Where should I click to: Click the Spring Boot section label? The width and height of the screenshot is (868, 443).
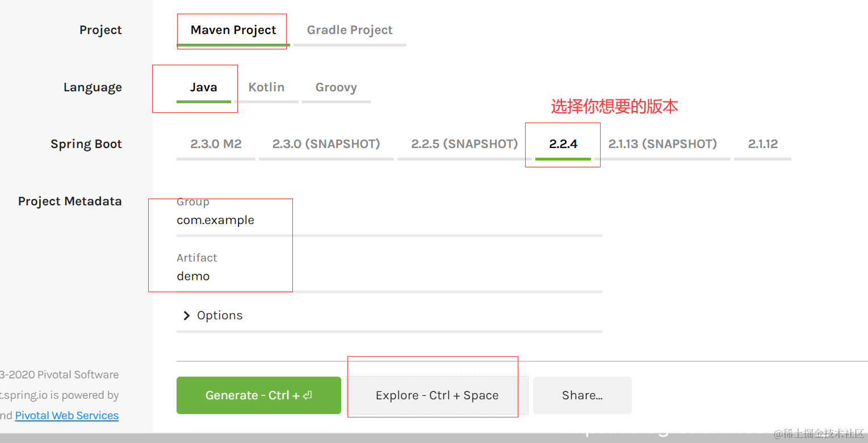coord(86,144)
